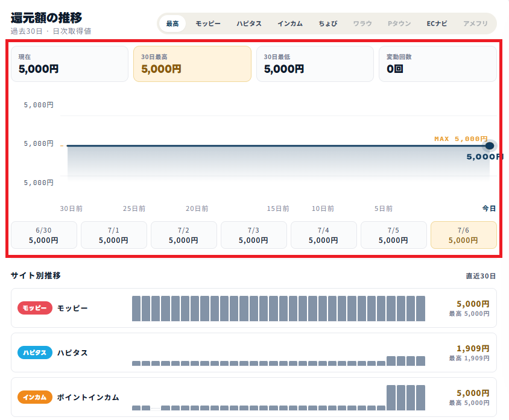The width and height of the screenshot is (509, 420).
Task: Click the 変動回数 0回 card
Action: click(438, 64)
